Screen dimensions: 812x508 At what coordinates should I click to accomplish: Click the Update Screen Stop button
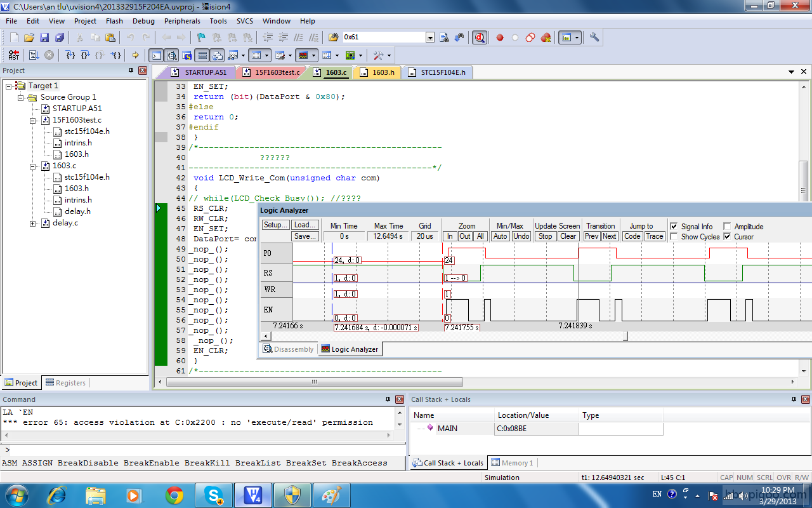coord(546,236)
